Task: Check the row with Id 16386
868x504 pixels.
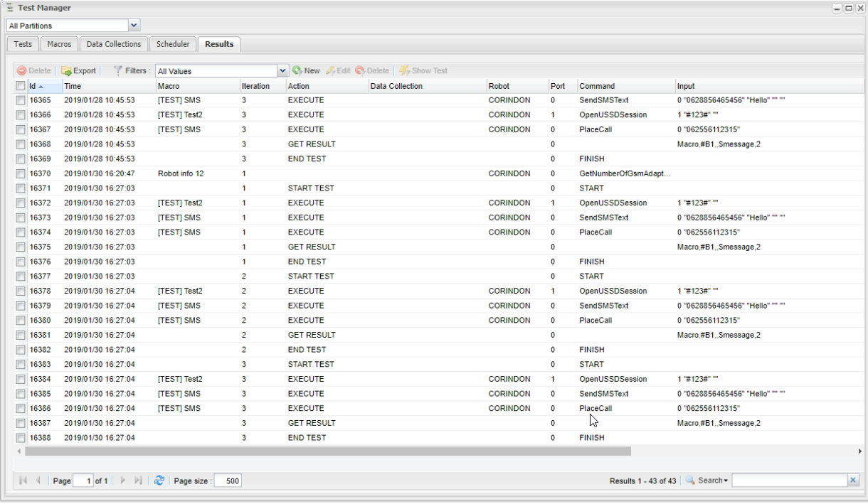Action: click(x=21, y=407)
